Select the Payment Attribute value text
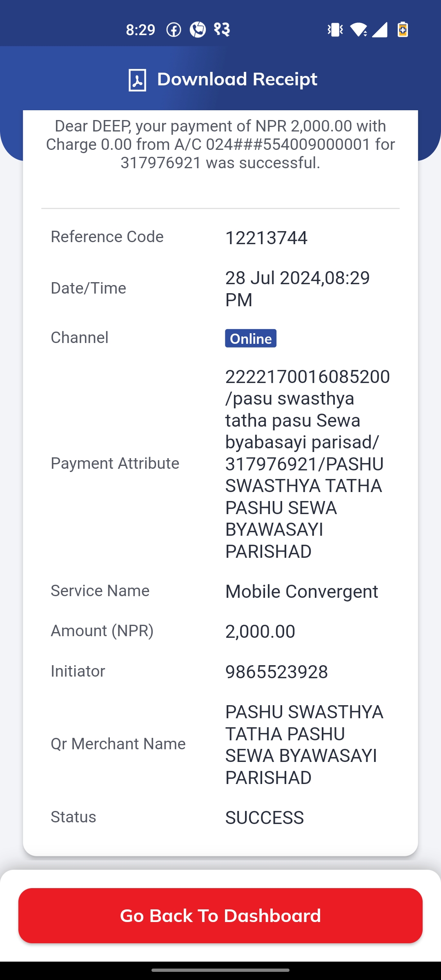This screenshot has height=980, width=441. click(x=307, y=464)
